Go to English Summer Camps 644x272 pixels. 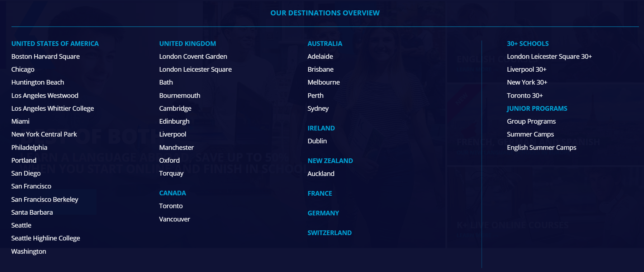(542, 147)
